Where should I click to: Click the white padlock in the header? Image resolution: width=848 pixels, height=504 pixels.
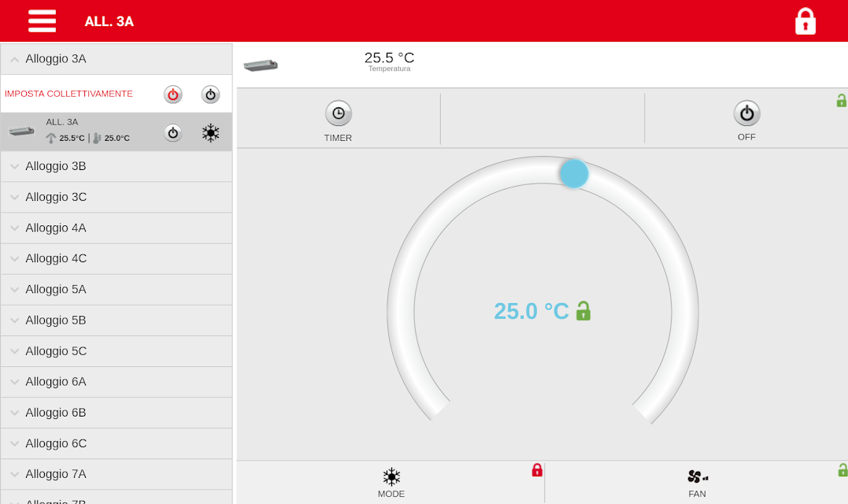click(805, 21)
